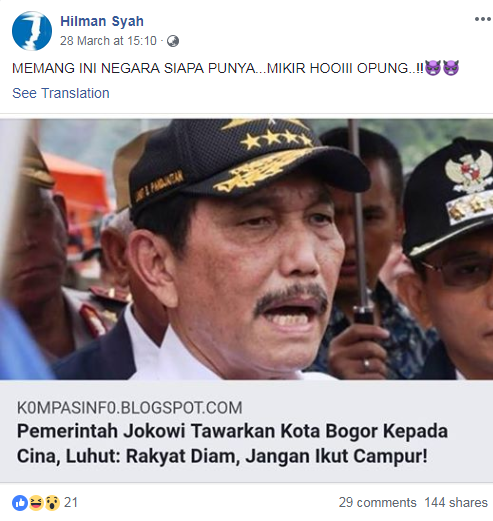Click the first purple devil emoji
This screenshot has height=521, width=493.
(x=433, y=68)
